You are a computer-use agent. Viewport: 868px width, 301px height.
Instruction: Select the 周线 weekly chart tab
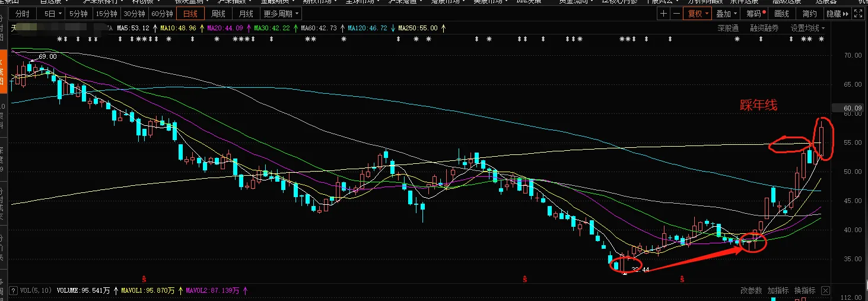[218, 14]
